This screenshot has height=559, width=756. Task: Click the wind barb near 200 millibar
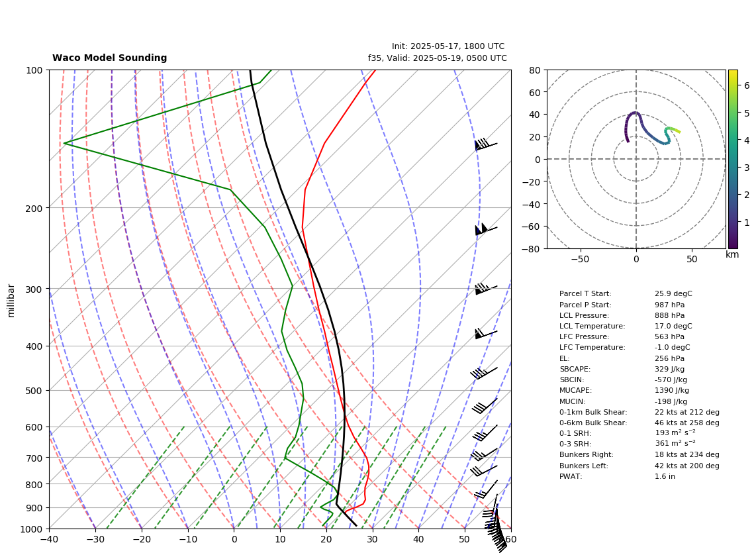[x=485, y=230]
